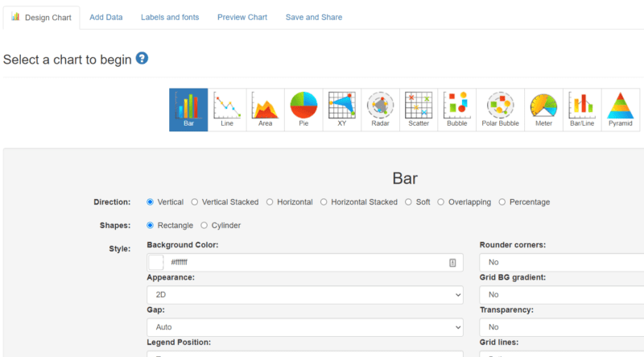Screen dimensions: 644x357
Task: Open the Rounder corners dropdown
Action: pyautogui.click(x=561, y=263)
